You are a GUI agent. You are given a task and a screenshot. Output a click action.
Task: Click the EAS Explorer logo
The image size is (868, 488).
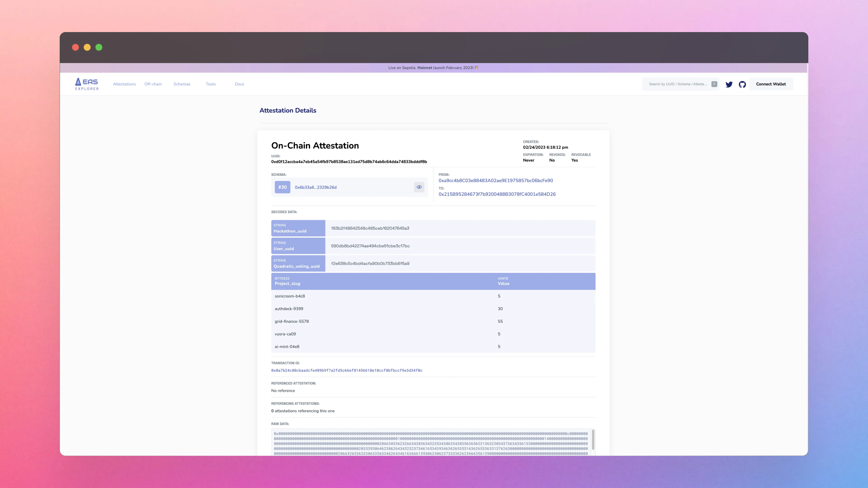(x=87, y=84)
